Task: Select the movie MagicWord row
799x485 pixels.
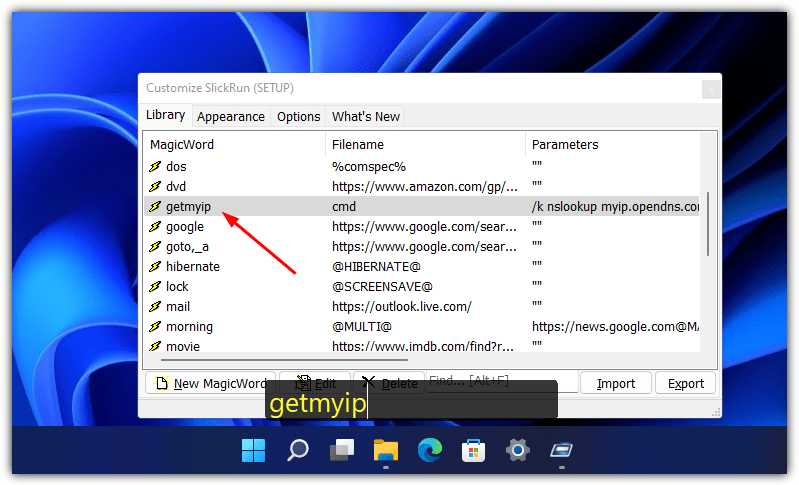Action: click(422, 346)
